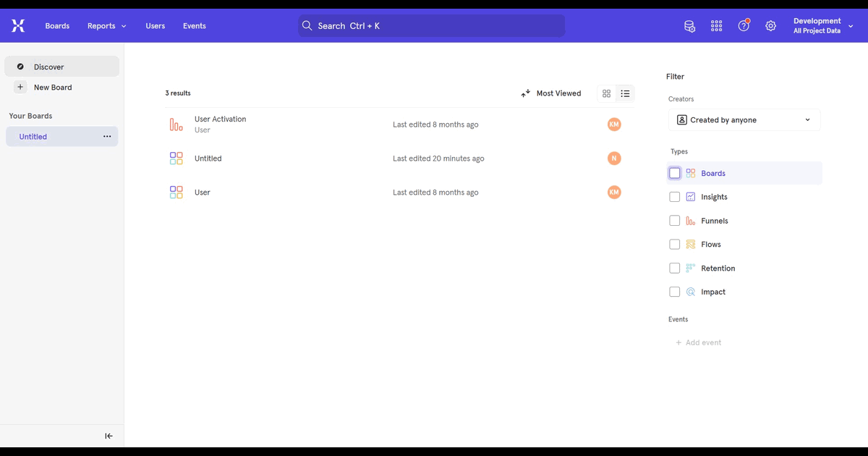The image size is (868, 456).
Task: Focus the Search Ctrl + K field
Action: (x=431, y=26)
